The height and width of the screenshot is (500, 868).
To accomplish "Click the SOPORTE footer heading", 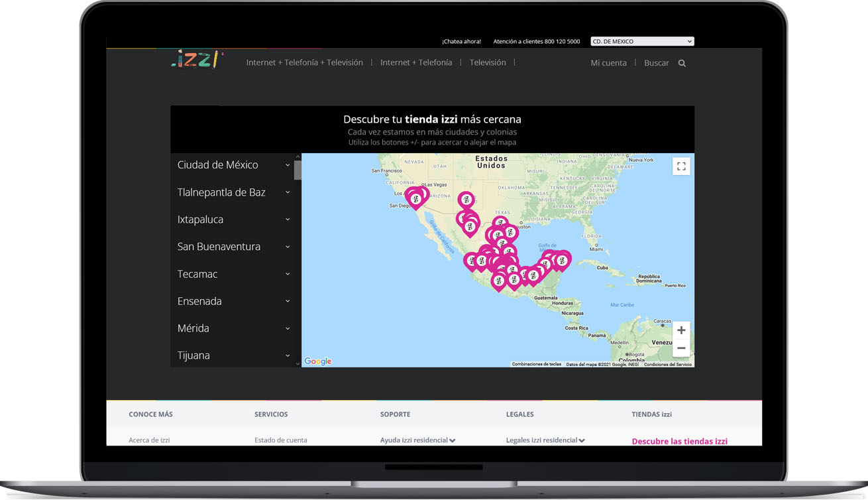I will (395, 414).
